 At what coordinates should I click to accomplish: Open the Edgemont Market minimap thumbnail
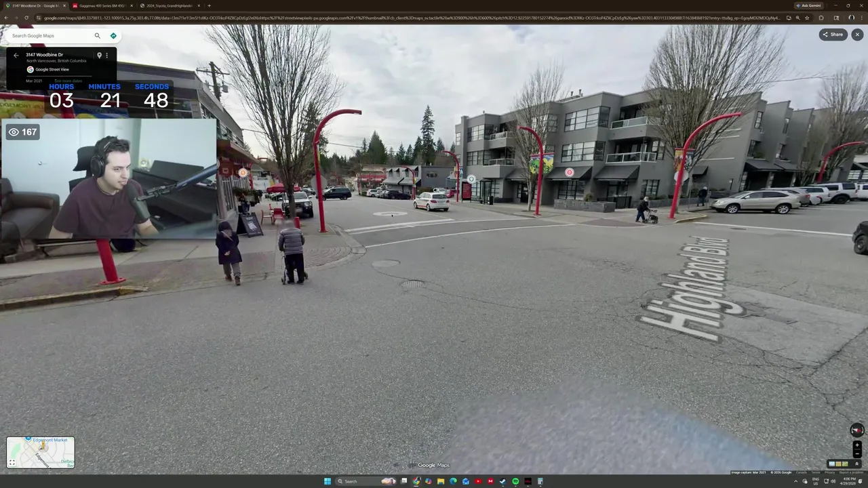click(41, 453)
